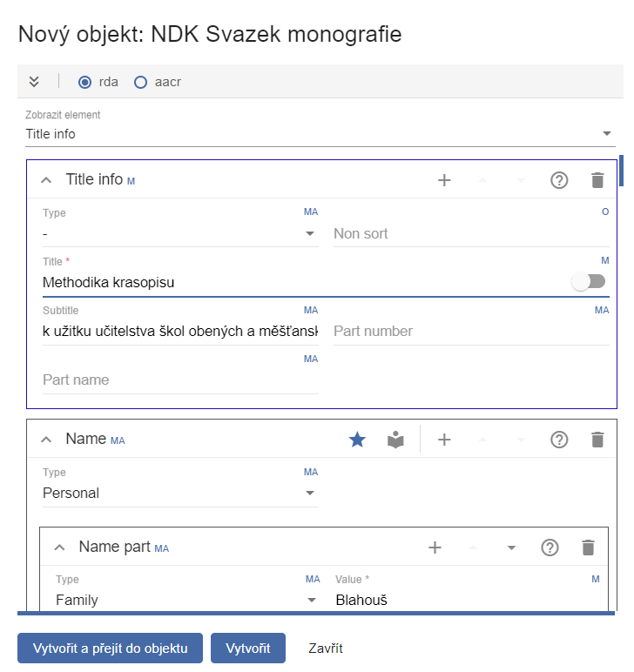634x672 pixels.
Task: Select the aacr radio button
Action: point(141,82)
